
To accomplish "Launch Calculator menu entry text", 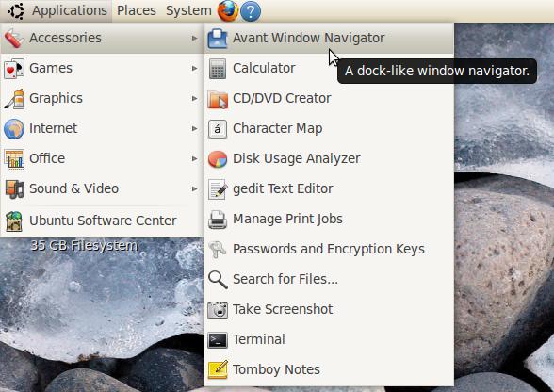I will [264, 68].
